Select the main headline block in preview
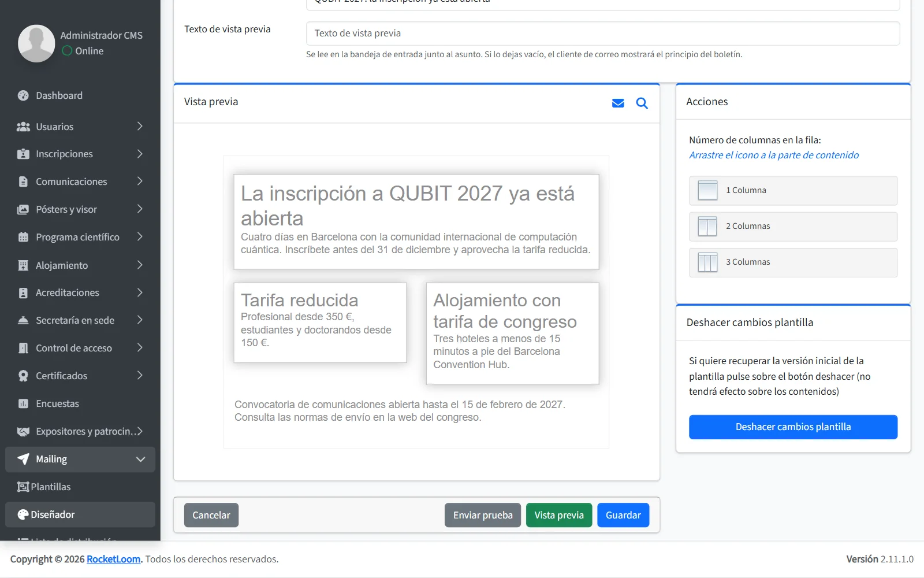Screen dimensions: 924x578 click(x=416, y=222)
